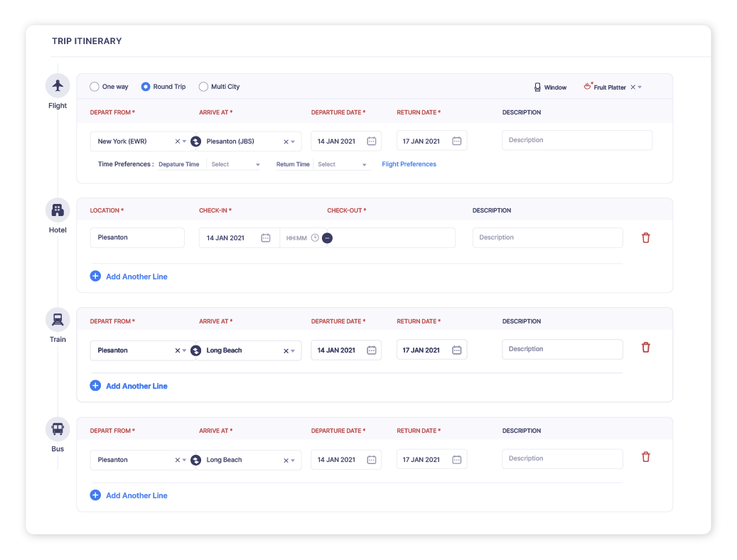Expand the Fruit Platter meal dropdown
Image resolution: width=737 pixels, height=560 pixels.
tap(639, 86)
